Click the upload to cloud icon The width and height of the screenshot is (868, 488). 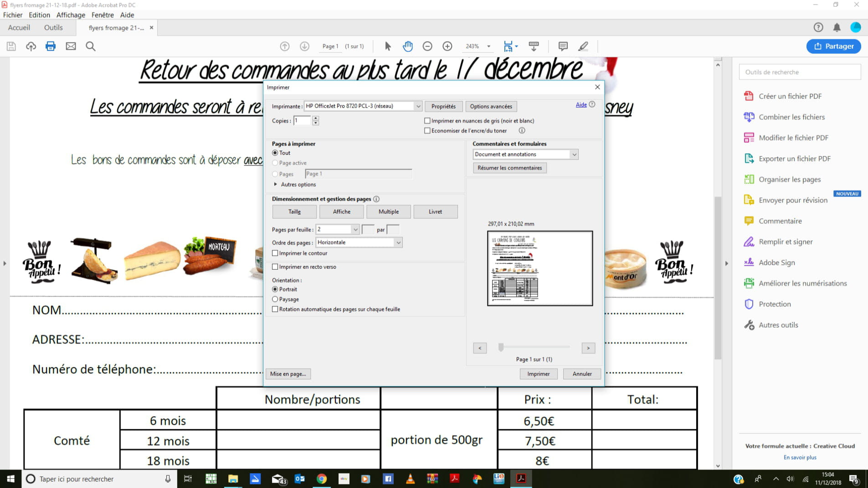31,46
